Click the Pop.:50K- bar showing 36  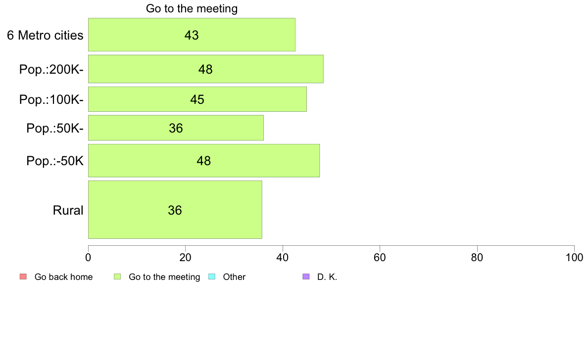176,128
